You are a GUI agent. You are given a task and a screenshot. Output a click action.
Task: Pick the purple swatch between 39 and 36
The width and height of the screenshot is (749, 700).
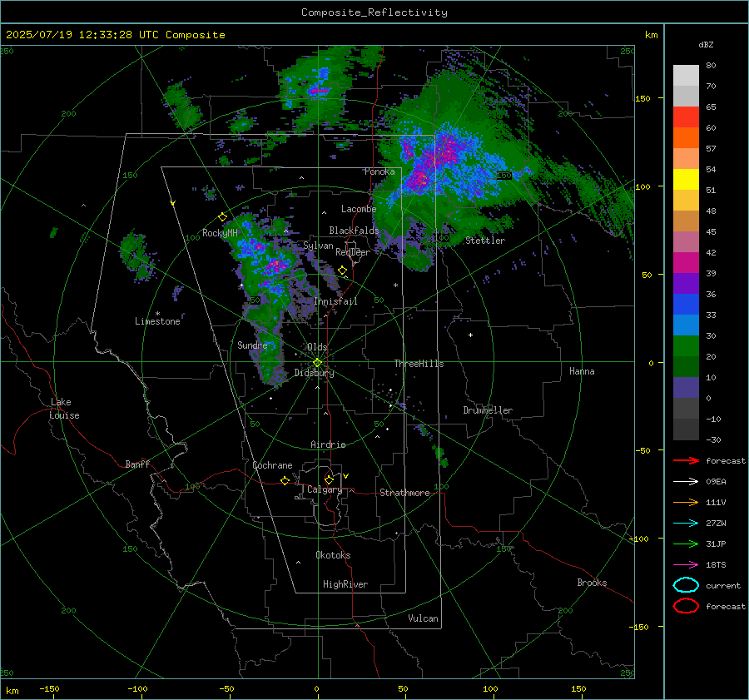click(686, 283)
